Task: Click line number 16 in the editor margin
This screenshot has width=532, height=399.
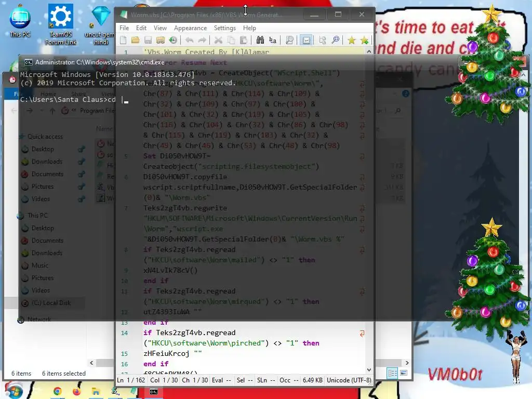Action: click(125, 364)
